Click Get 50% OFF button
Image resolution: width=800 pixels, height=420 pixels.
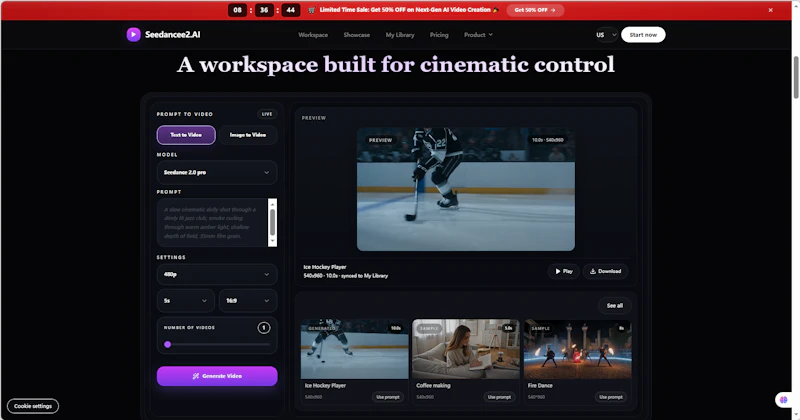[x=535, y=10]
